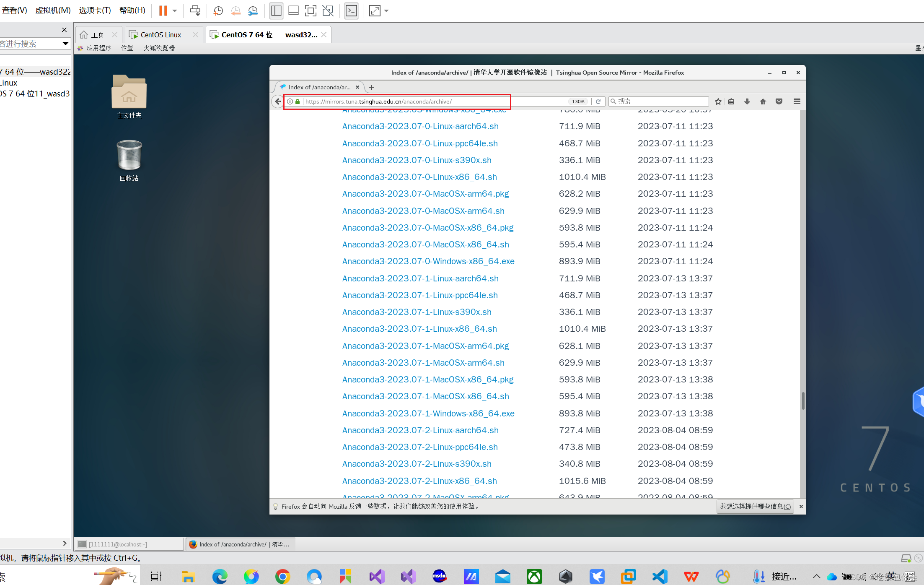Screen dimensions: 924x585
Task: Toggle the thumbnail bar view icon
Action: 293,11
